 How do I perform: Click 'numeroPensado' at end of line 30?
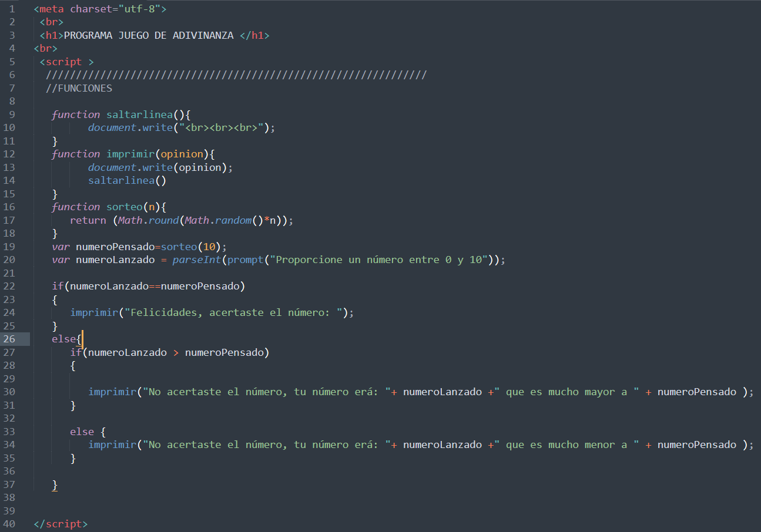pyautogui.click(x=697, y=392)
